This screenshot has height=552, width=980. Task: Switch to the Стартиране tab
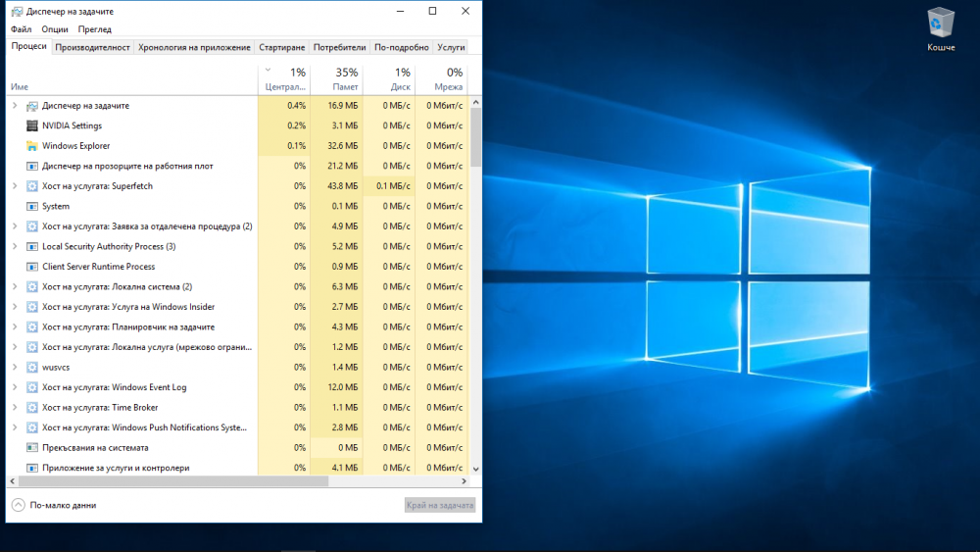pyautogui.click(x=282, y=47)
